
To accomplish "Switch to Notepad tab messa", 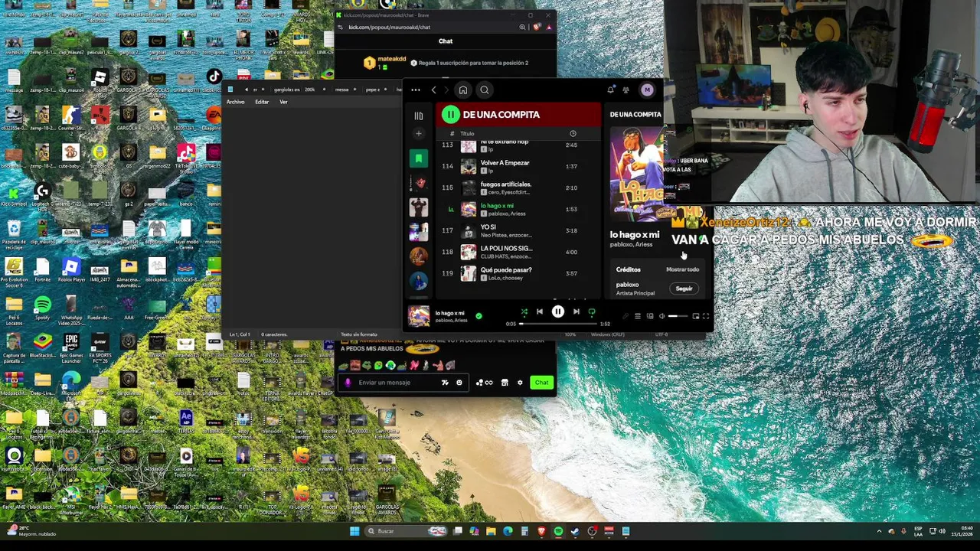I will (341, 90).
